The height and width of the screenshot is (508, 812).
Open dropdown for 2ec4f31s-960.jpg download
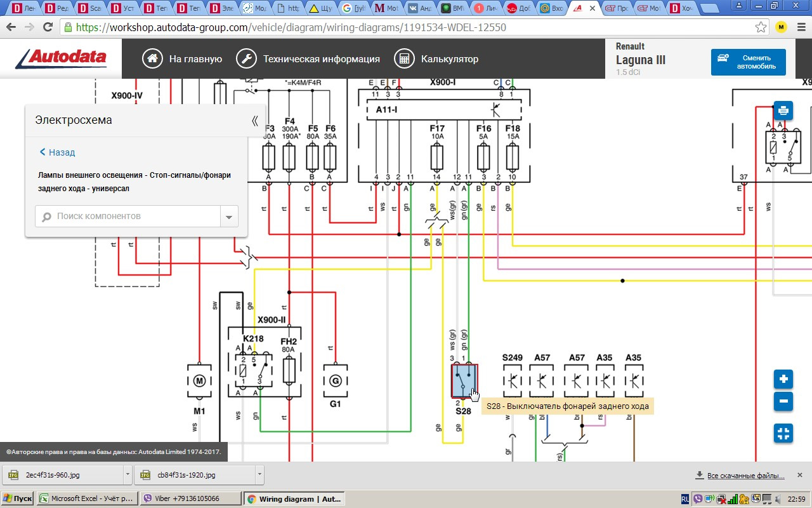[x=128, y=474]
